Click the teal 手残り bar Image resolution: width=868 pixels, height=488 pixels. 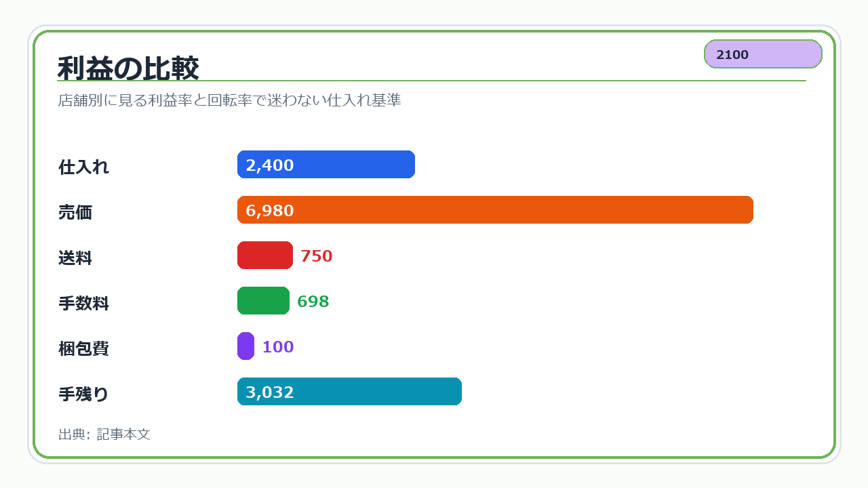pyautogui.click(x=349, y=392)
